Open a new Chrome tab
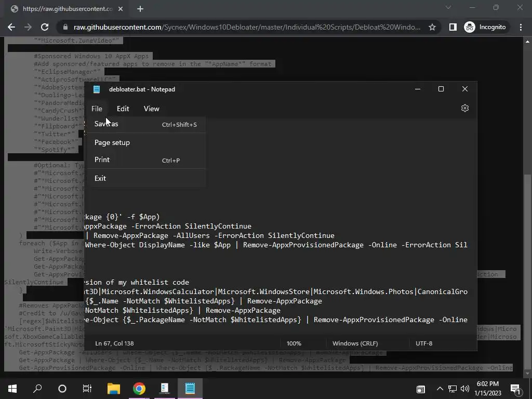This screenshot has width=532, height=399. [x=140, y=9]
